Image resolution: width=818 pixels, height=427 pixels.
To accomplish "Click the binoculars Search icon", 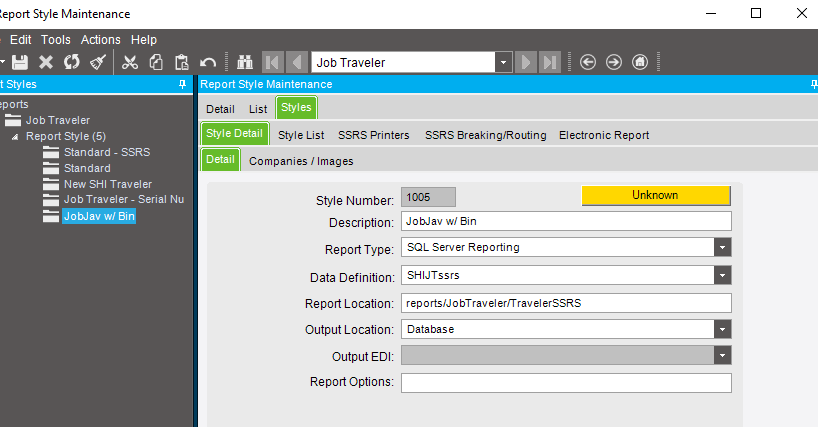I will (x=245, y=62).
